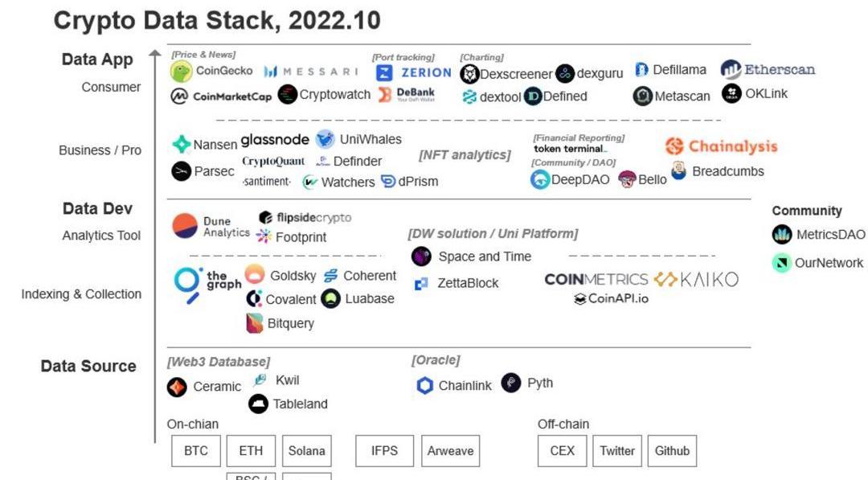Screen dimensions: 868x480
Task: Click the Chainlink blue hexagon icon
Action: pos(425,386)
